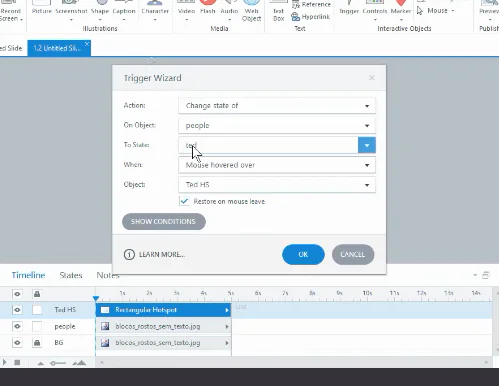Image resolution: width=499 pixels, height=386 pixels.
Task: Click the Learn More info icon
Action: click(x=129, y=255)
